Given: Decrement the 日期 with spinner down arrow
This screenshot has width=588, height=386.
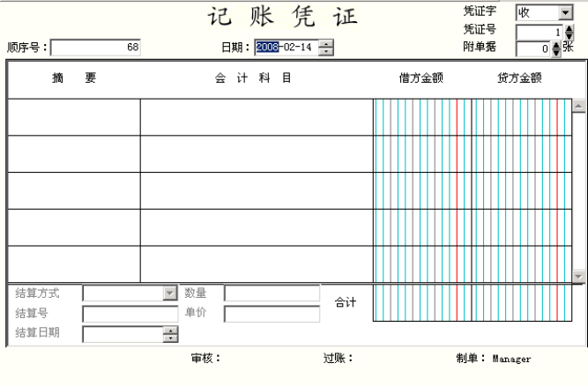Looking at the screenshot, I should coord(326,51).
